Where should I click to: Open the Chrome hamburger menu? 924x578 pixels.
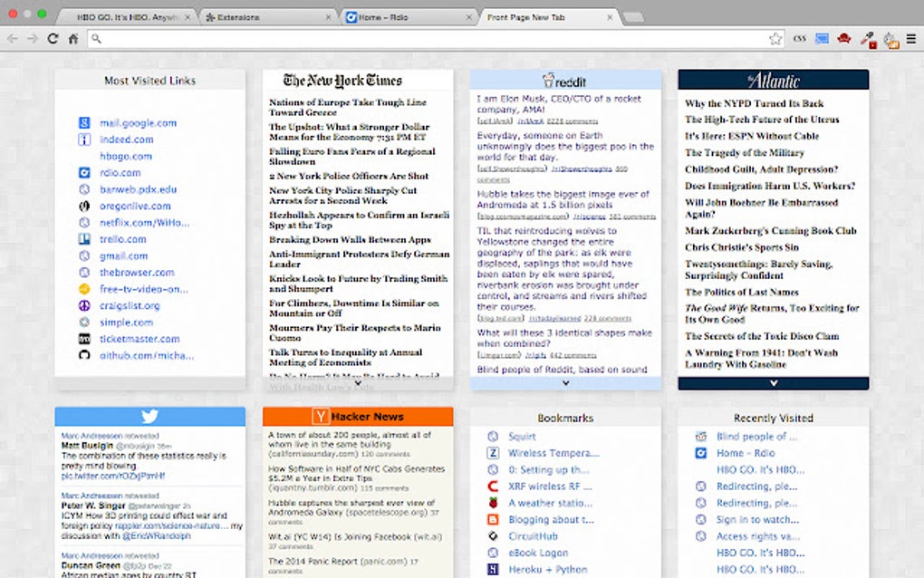[x=910, y=39]
